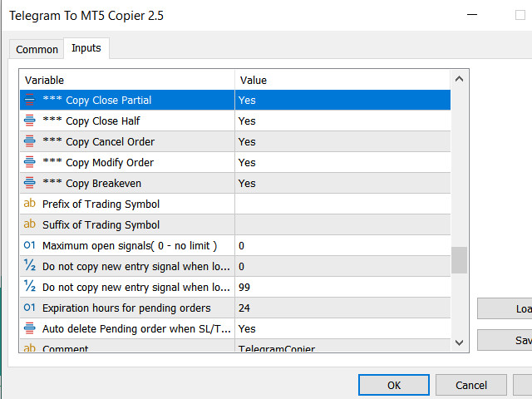Click the Cancel button
This screenshot has width=532, height=399.
pos(471,385)
